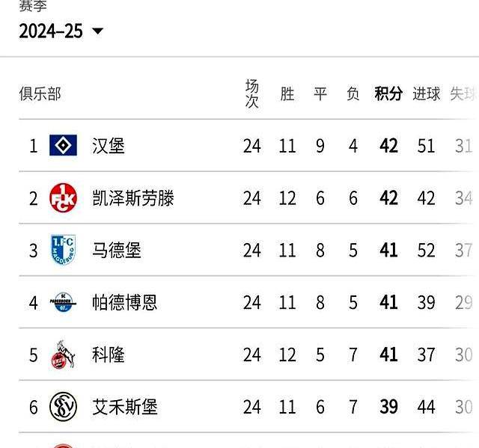Viewport: 479px width, 448px height.
Task: Open the 帕德博恩 team page
Action: 125,302
